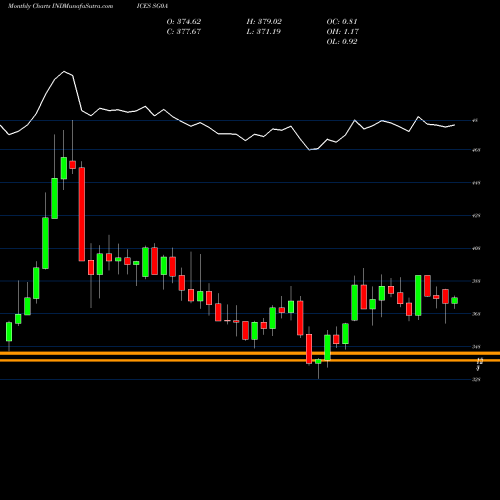The image size is (500, 500).
Task: Click the 448 price axis label
Action: point(476,183)
